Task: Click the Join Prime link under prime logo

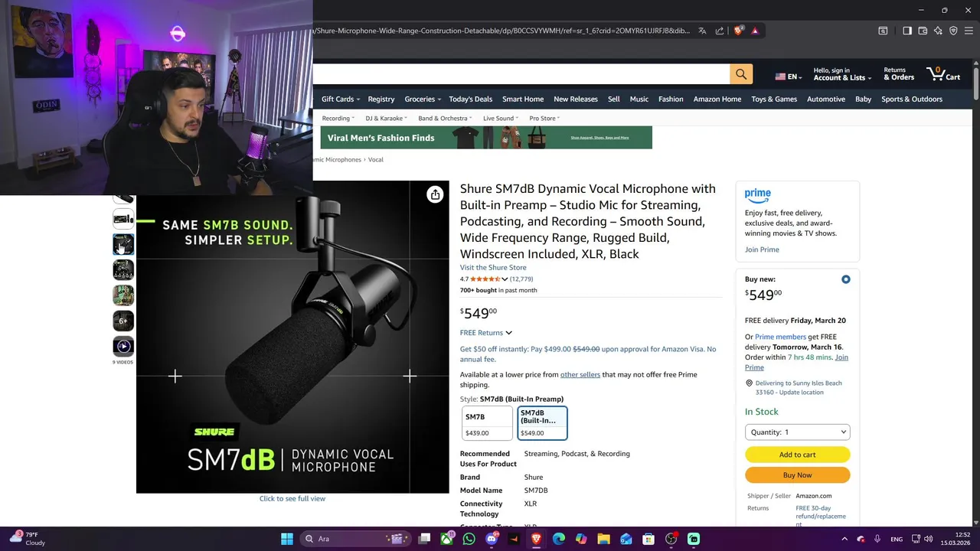Action: pos(762,249)
